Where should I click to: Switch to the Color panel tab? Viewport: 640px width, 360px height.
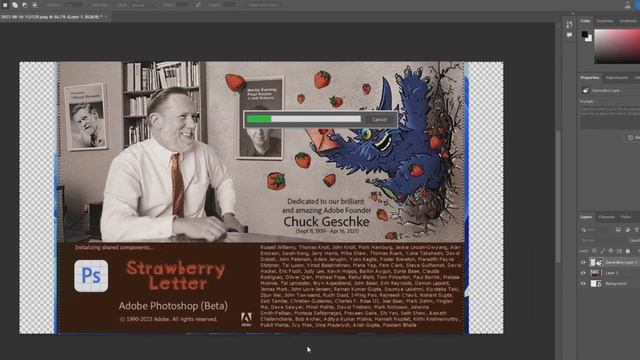point(586,21)
